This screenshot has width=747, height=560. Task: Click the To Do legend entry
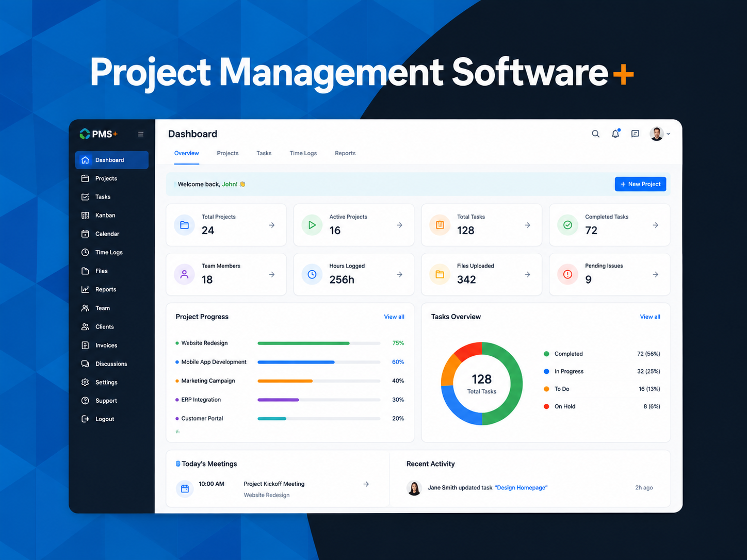tap(602, 389)
